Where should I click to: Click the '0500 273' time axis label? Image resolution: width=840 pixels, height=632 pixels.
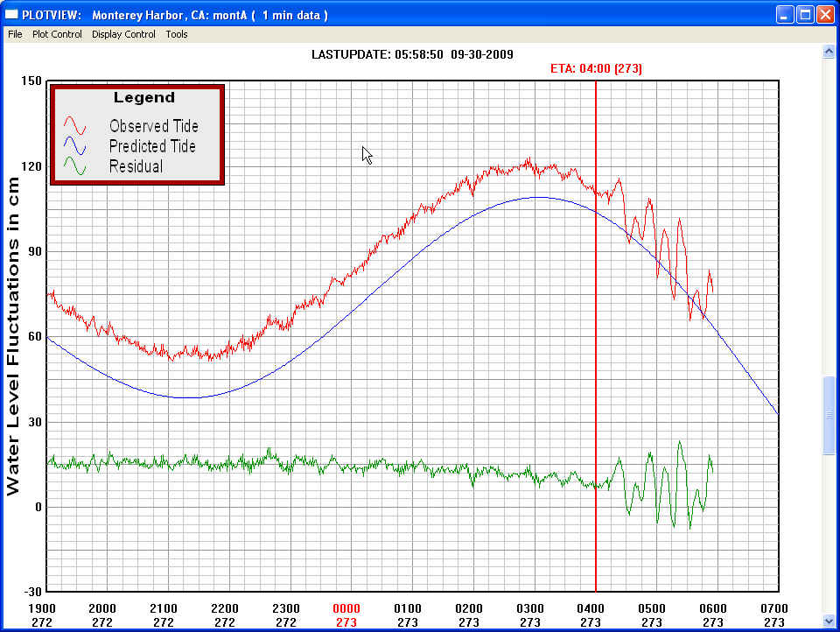coord(651,615)
